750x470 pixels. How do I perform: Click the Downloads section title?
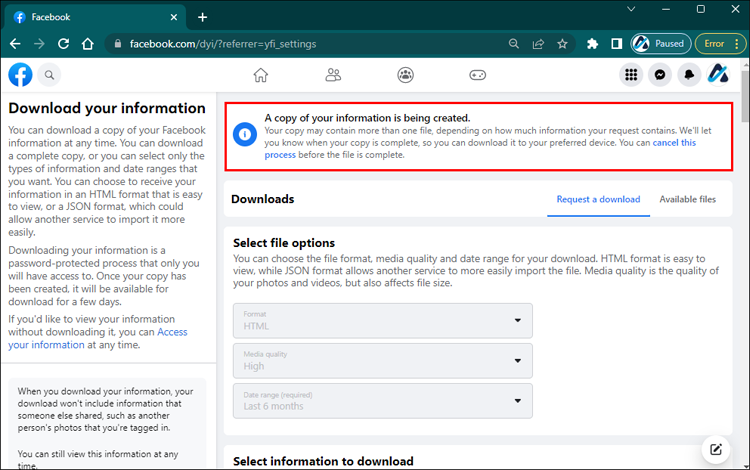(x=263, y=199)
